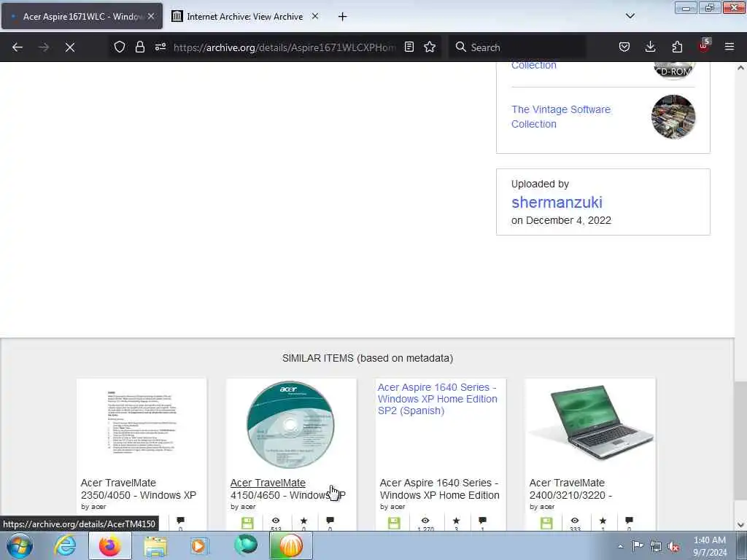Click the address bar URL field

(x=285, y=47)
